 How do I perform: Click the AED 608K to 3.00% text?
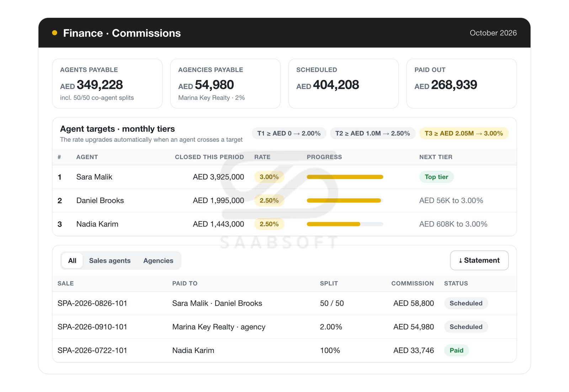pyautogui.click(x=453, y=224)
